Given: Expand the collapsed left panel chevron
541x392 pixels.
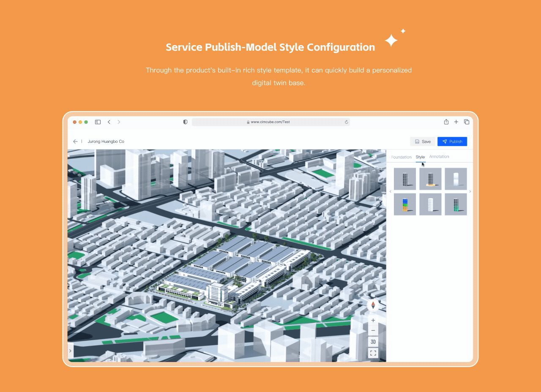Looking at the screenshot, I should 70,351.
